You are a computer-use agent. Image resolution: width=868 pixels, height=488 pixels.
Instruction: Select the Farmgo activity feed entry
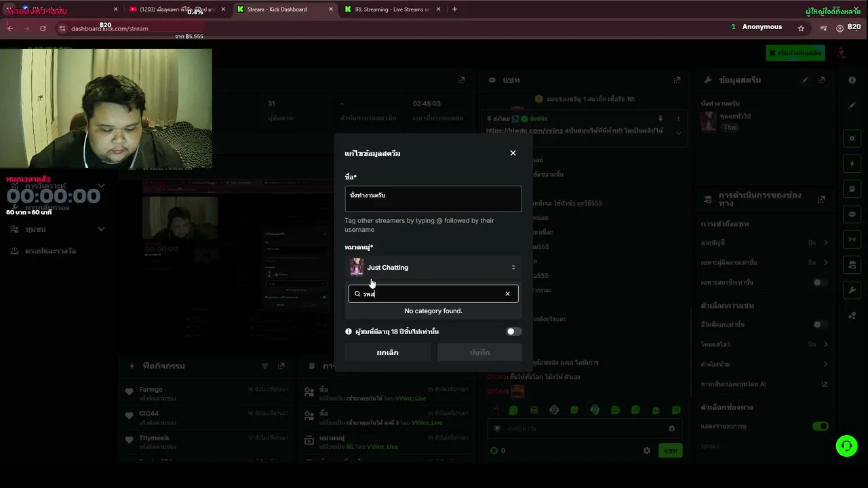(x=207, y=394)
